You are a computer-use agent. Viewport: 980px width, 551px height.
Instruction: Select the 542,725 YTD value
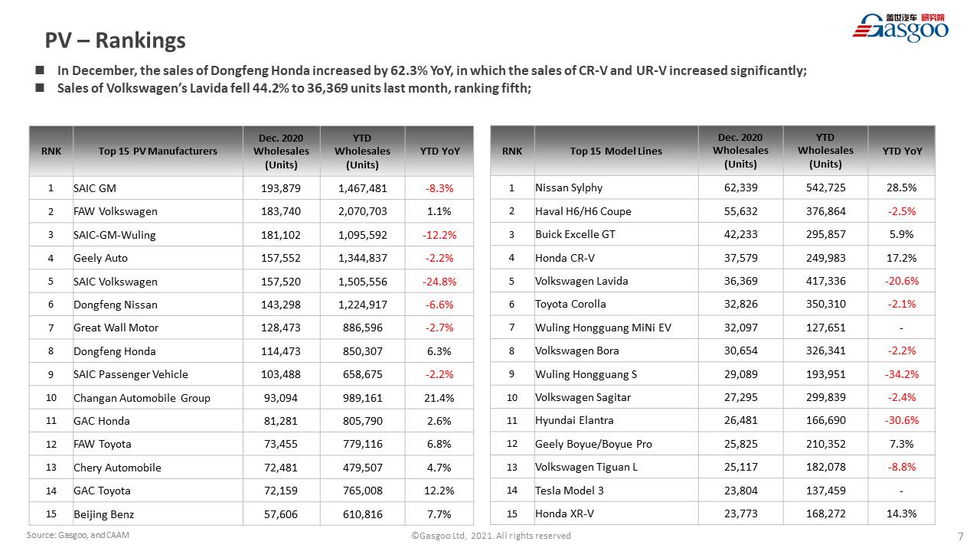tap(825, 187)
